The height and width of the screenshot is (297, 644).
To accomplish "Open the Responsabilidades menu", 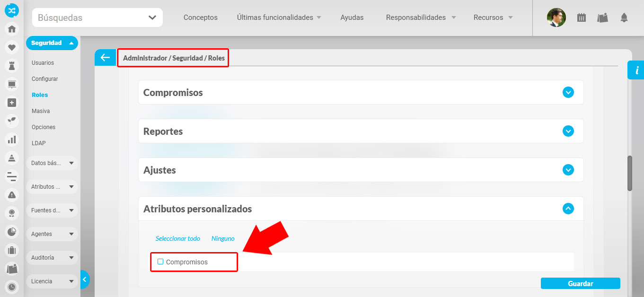I will pyautogui.click(x=415, y=17).
